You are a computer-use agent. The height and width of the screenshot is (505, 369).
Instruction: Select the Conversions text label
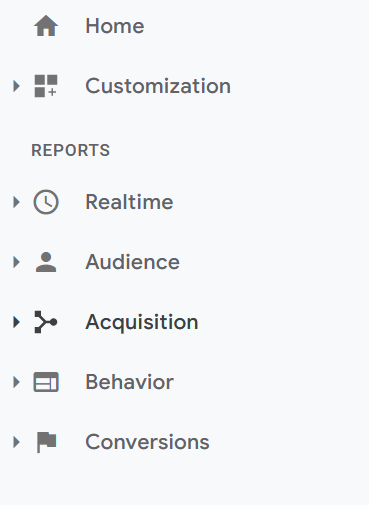point(147,442)
